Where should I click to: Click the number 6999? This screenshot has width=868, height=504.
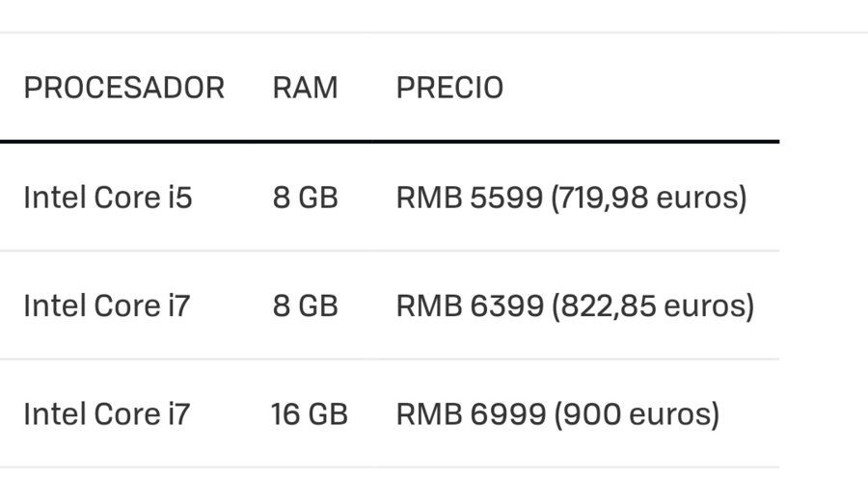[x=508, y=414]
